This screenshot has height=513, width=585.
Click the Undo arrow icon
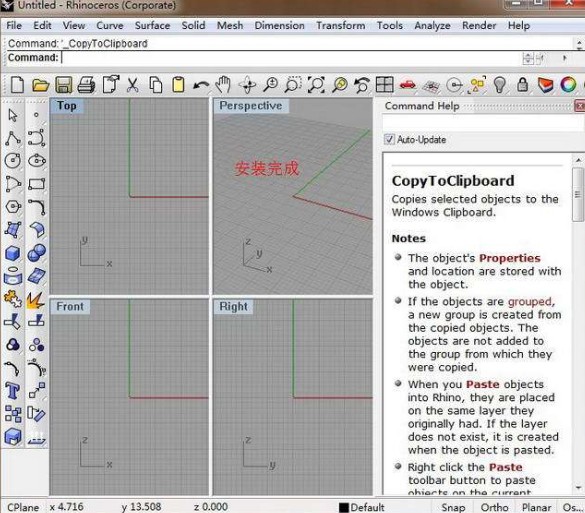(x=201, y=85)
